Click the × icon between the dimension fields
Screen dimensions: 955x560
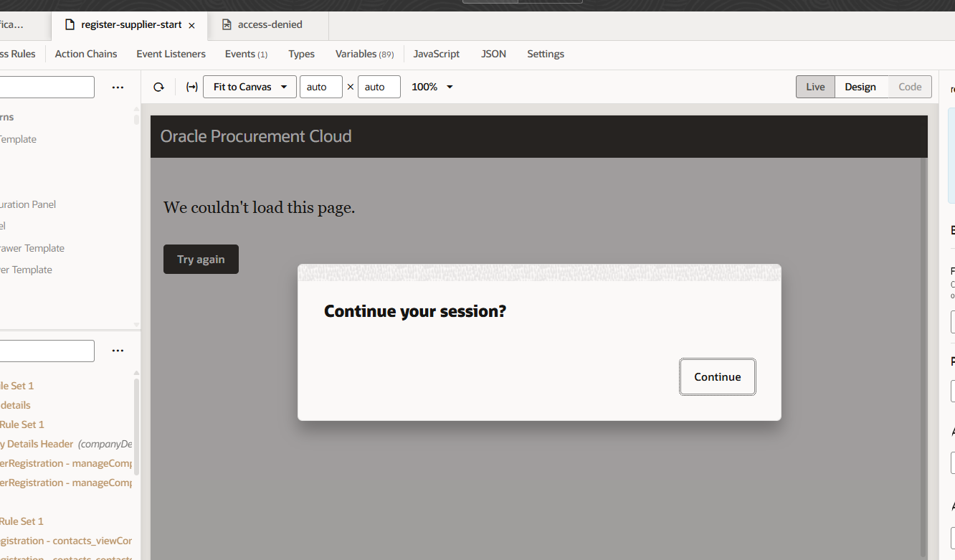350,86
